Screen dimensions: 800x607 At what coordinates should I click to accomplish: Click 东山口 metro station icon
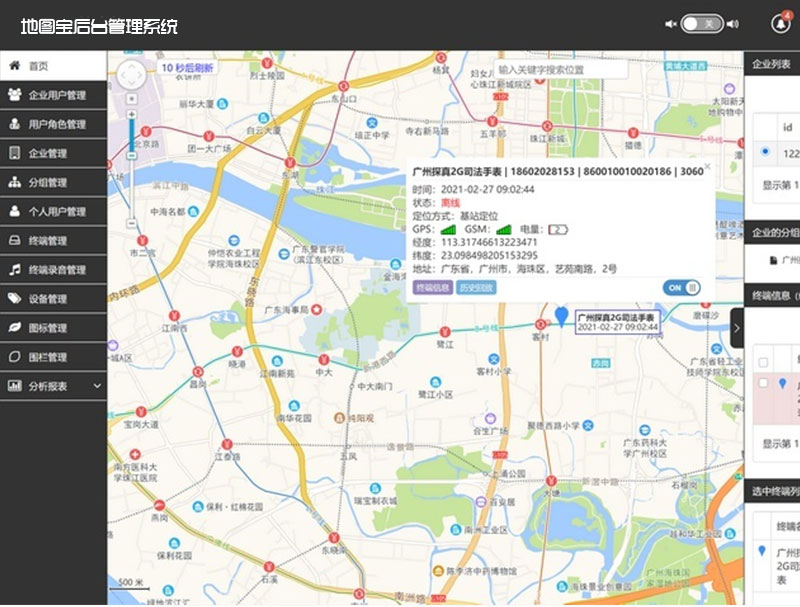coord(344,86)
